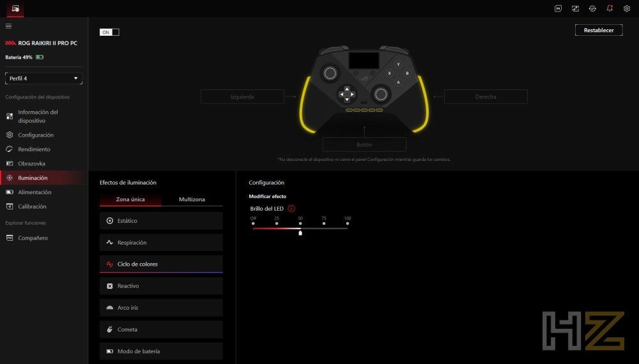
Task: Set LED brightness to 100 mark
Action: tap(348, 223)
